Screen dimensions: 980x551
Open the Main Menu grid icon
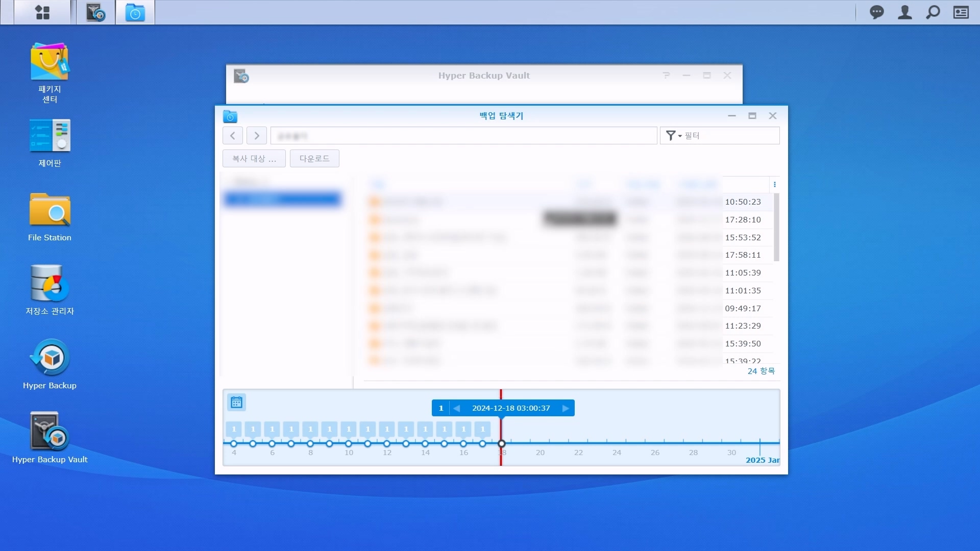[x=42, y=12]
